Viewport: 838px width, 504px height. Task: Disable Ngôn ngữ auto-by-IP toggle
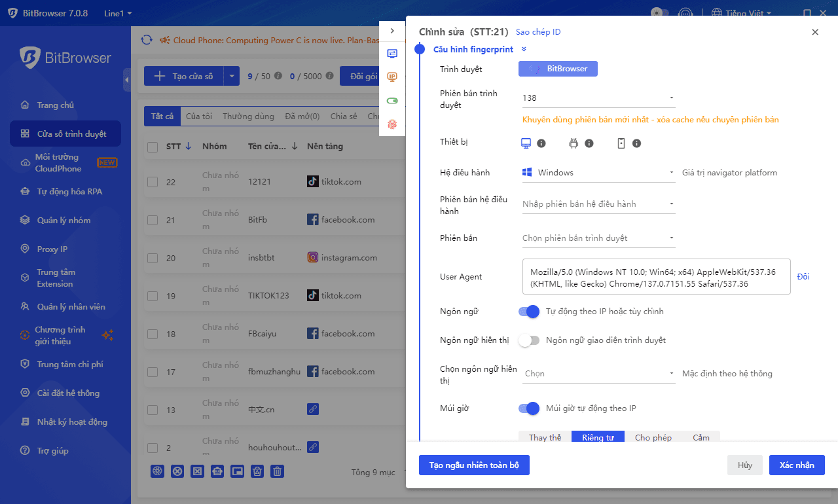528,312
